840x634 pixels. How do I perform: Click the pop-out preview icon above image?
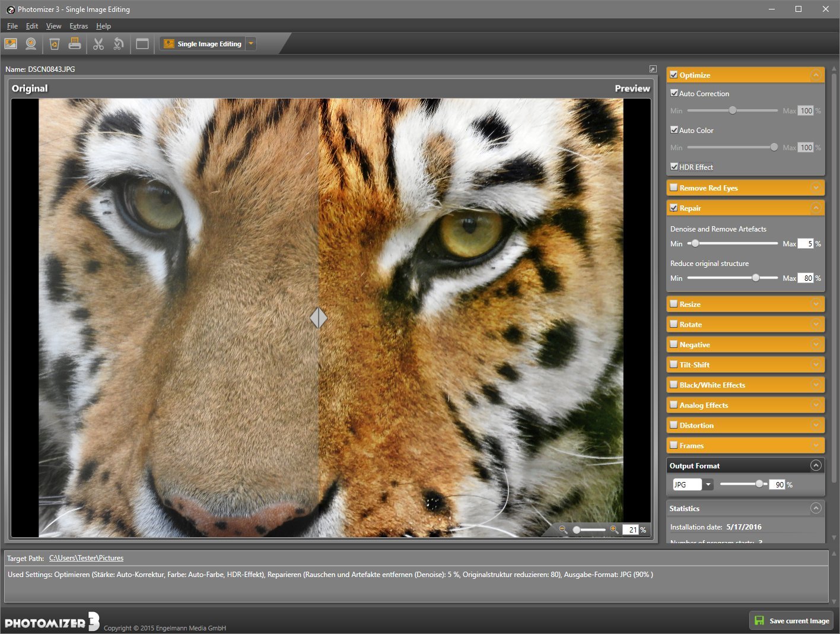pos(653,69)
